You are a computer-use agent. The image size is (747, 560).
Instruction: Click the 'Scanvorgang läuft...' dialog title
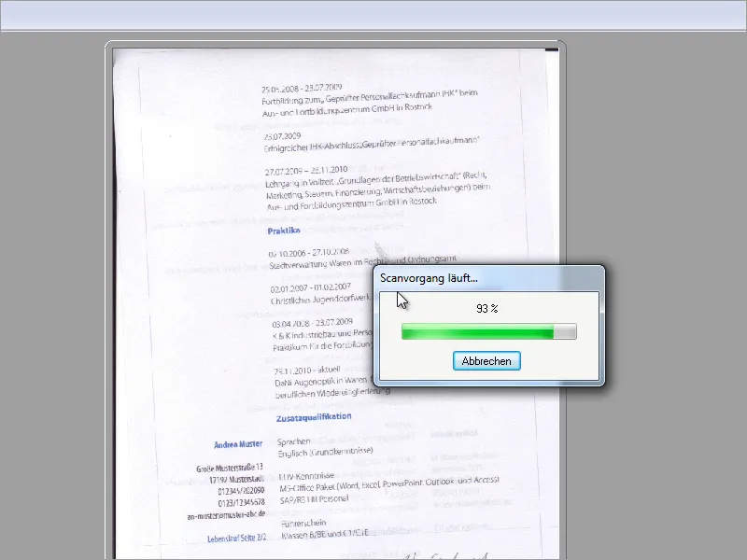[429, 278]
